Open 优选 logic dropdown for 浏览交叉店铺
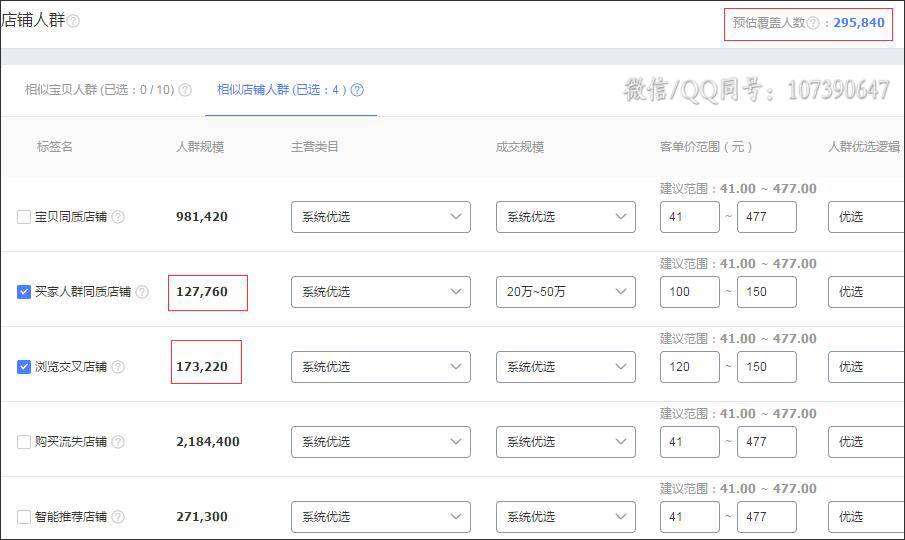This screenshot has height=540, width=905. [x=866, y=367]
